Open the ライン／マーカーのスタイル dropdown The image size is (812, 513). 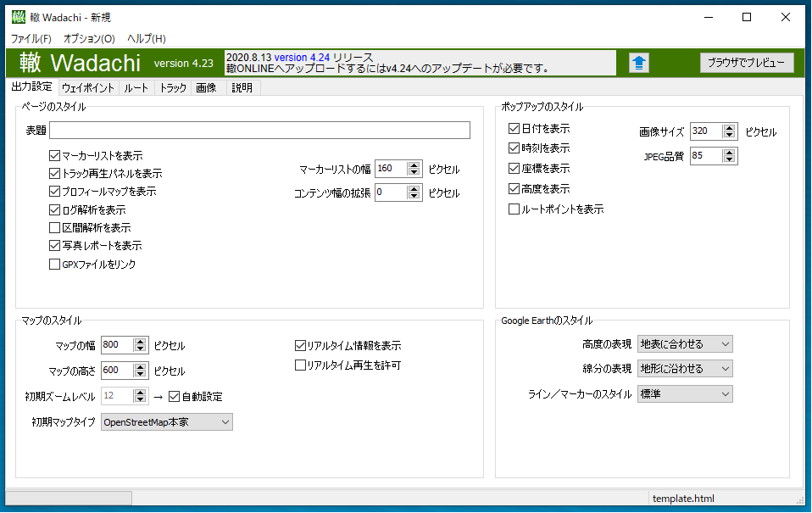[x=685, y=394]
